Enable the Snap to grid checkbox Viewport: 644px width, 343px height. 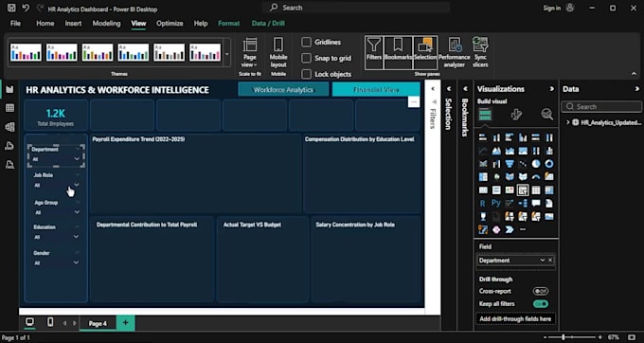[306, 58]
